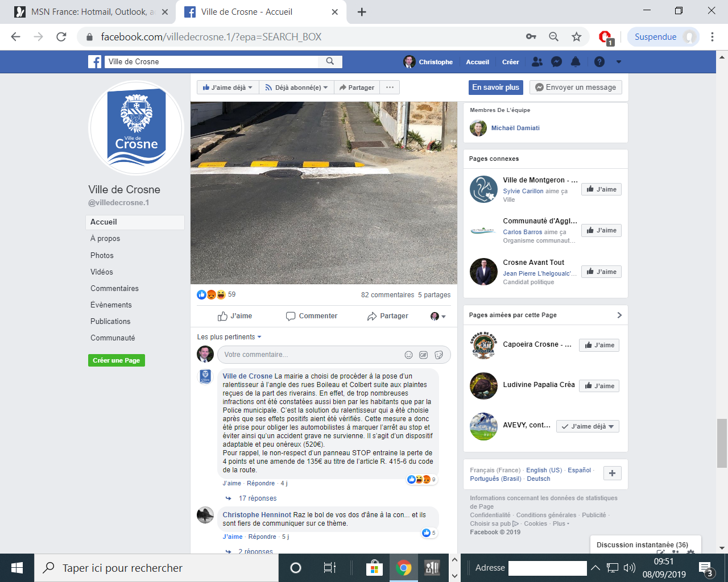Image resolution: width=728 pixels, height=582 pixels.
Task: Open emoji picker in comment box
Action: 408,355
